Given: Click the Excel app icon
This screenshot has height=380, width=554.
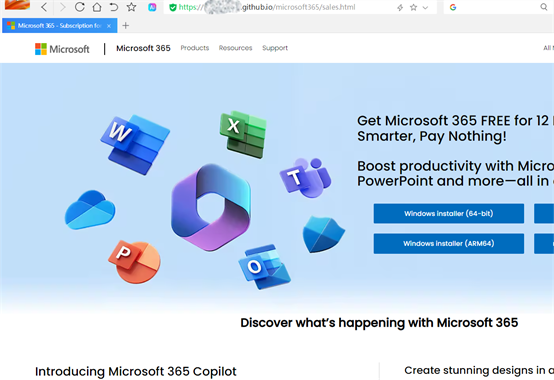Looking at the screenshot, I should click(243, 135).
